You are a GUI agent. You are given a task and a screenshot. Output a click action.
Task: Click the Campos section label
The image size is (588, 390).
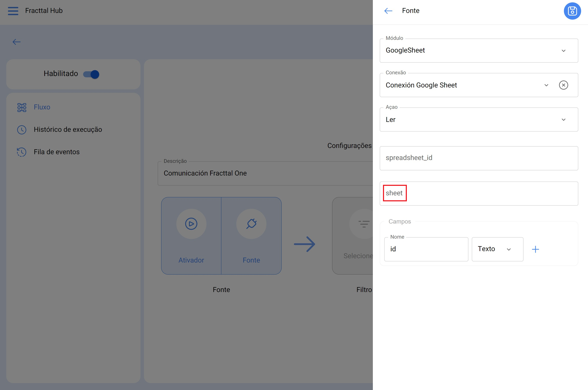click(x=400, y=222)
